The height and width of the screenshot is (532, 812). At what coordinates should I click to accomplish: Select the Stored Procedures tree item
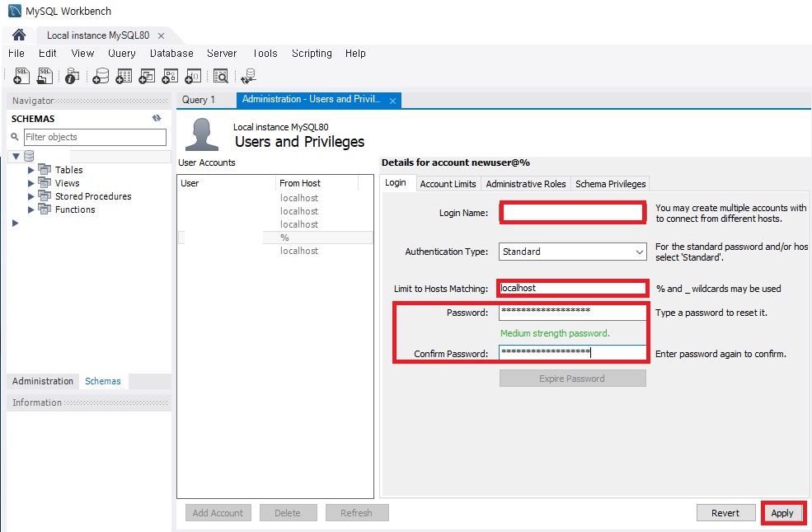93,196
